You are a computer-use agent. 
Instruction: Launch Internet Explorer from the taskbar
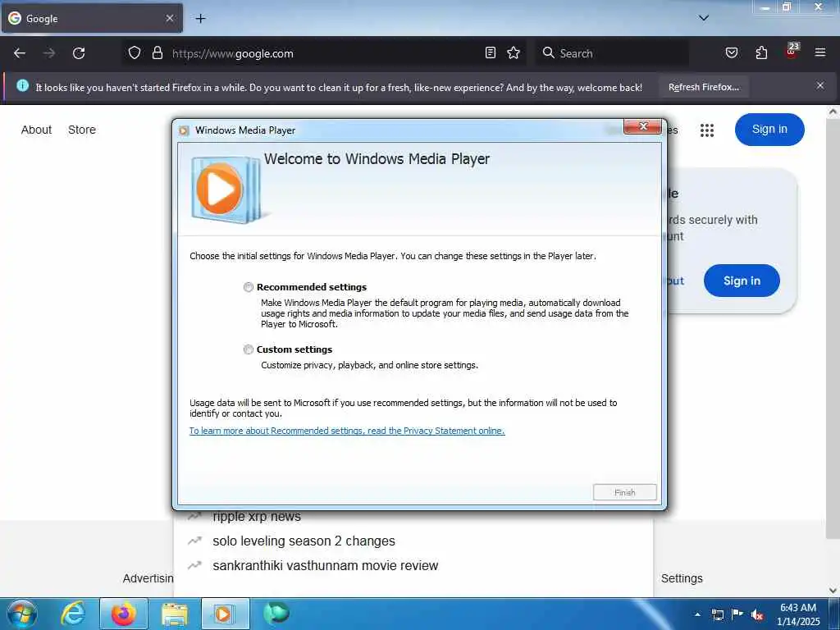click(x=72, y=614)
